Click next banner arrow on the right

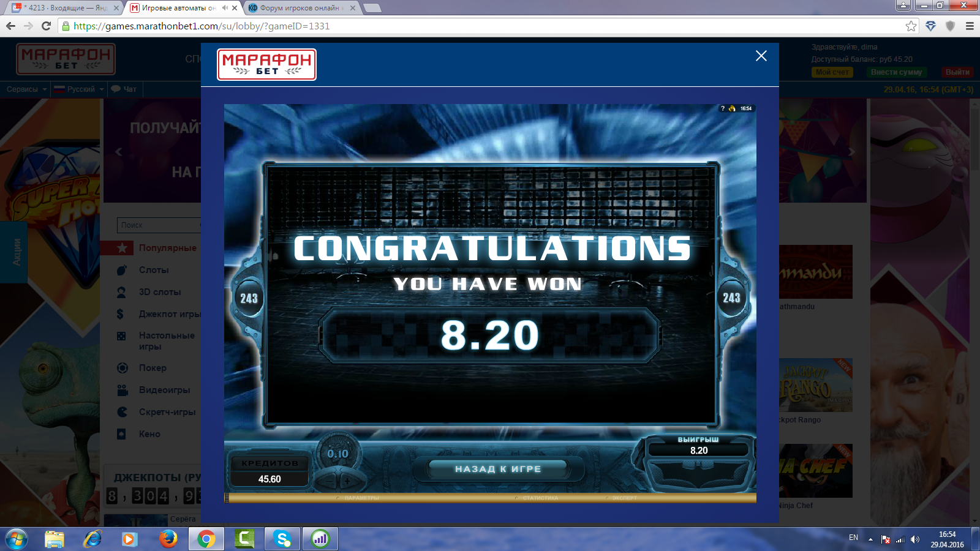pos(851,152)
